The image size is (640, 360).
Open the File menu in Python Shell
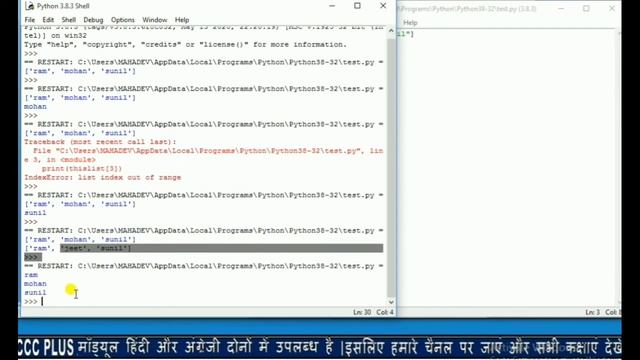click(x=30, y=20)
